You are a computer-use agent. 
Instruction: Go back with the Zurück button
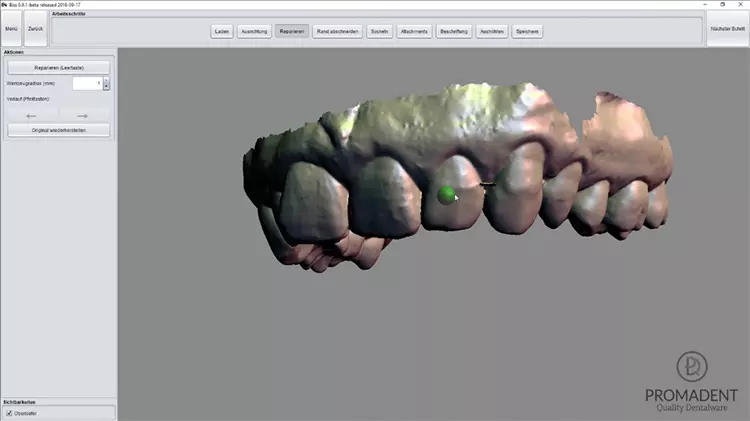(x=35, y=29)
